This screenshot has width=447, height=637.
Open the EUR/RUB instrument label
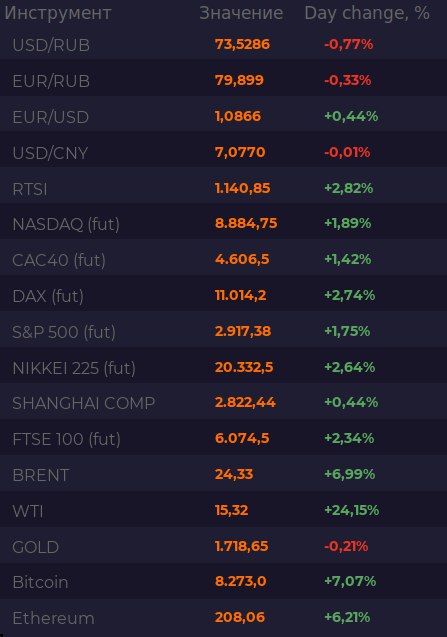tap(51, 81)
